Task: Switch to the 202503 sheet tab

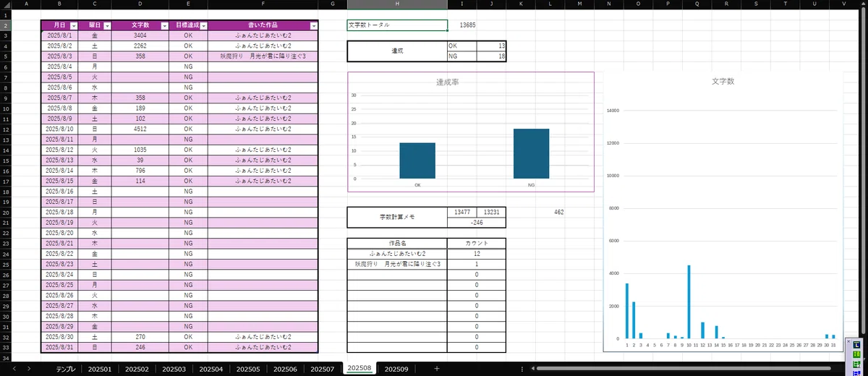Action: click(174, 369)
